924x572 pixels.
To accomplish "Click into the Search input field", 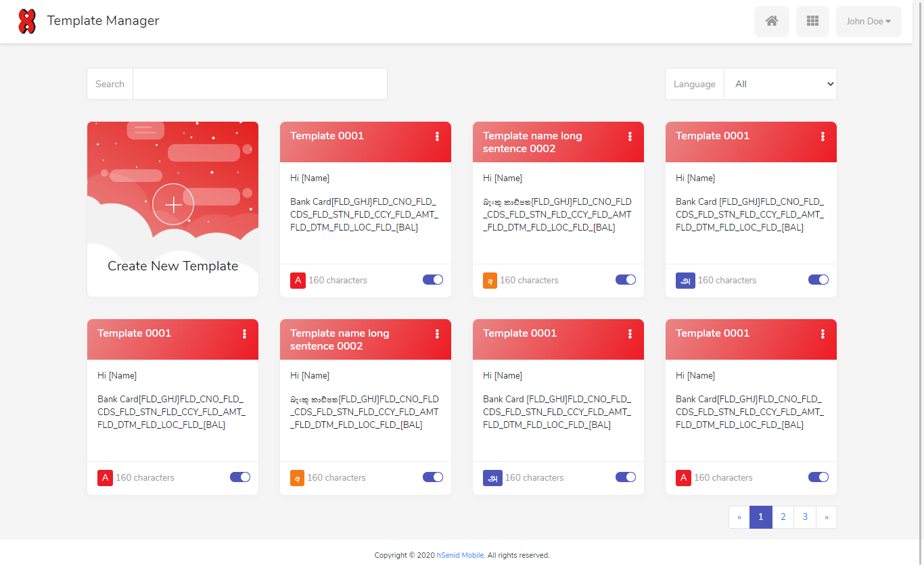I will pos(260,84).
